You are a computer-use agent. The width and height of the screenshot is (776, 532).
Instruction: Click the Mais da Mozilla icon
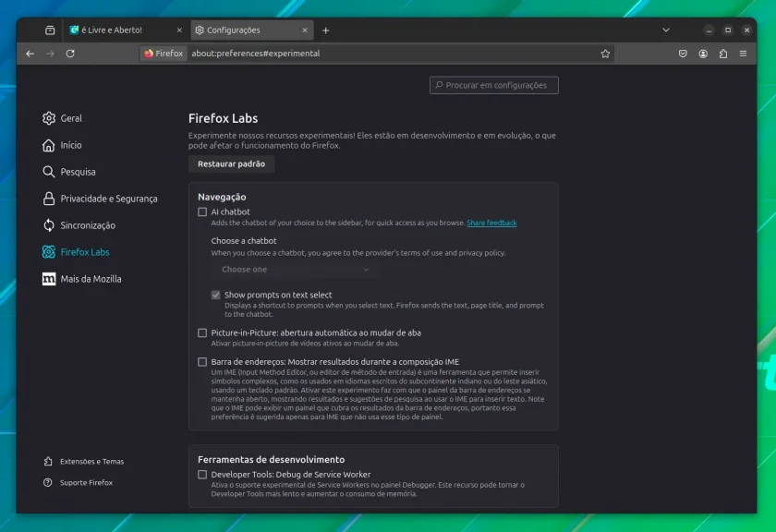click(48, 279)
